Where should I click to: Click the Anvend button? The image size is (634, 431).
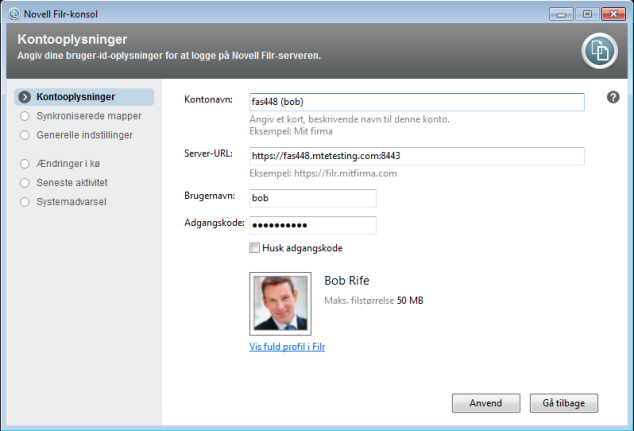tap(486, 403)
